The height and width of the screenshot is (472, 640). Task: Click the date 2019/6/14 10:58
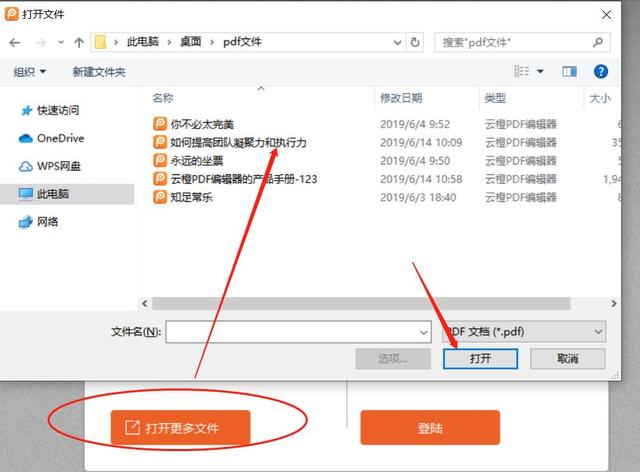421,179
